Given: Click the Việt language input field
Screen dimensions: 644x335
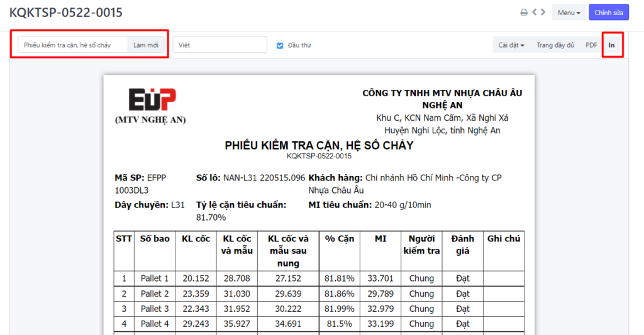Looking at the screenshot, I should click(220, 45).
